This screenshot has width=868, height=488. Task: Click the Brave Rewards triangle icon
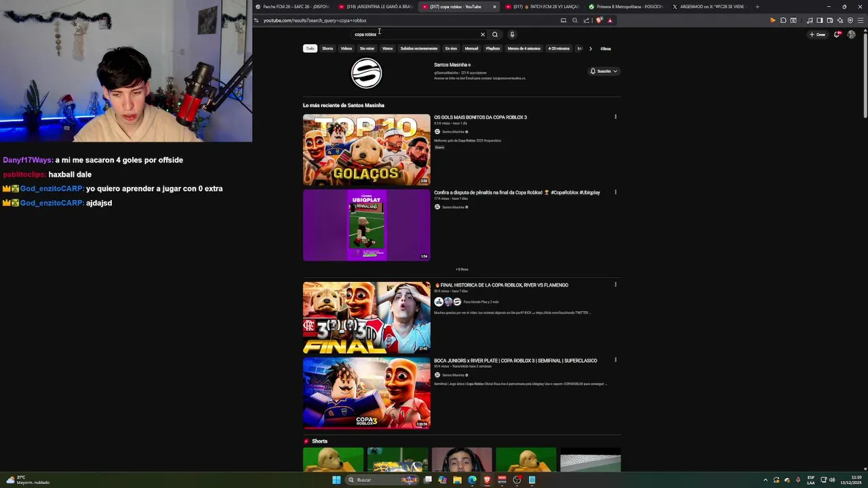610,20
